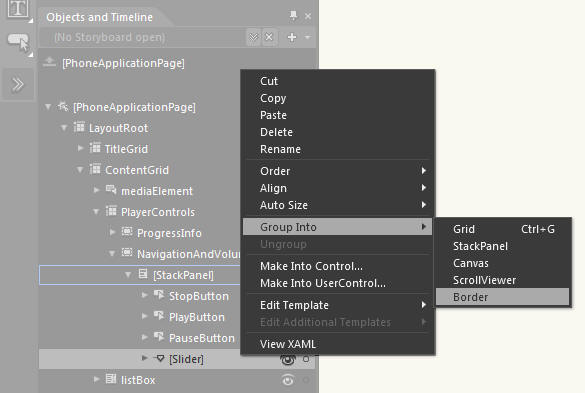The width and height of the screenshot is (585, 393).
Task: Toggle lock dot on Slider row
Action: [306, 359]
